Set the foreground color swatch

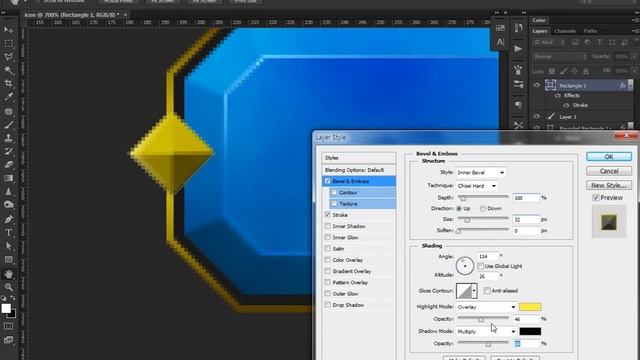click(x=6, y=309)
